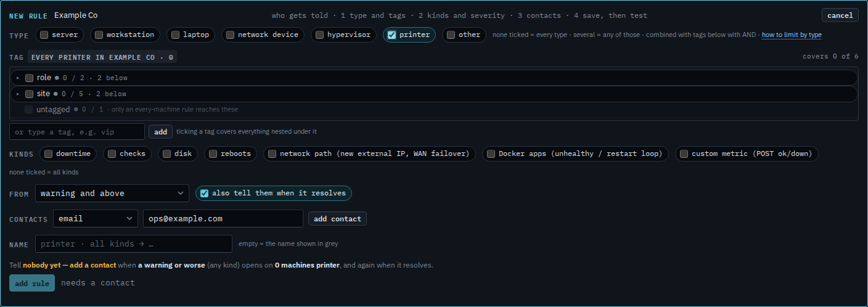Click the 'Example Co' company name
The image size is (868, 307).
76,15
